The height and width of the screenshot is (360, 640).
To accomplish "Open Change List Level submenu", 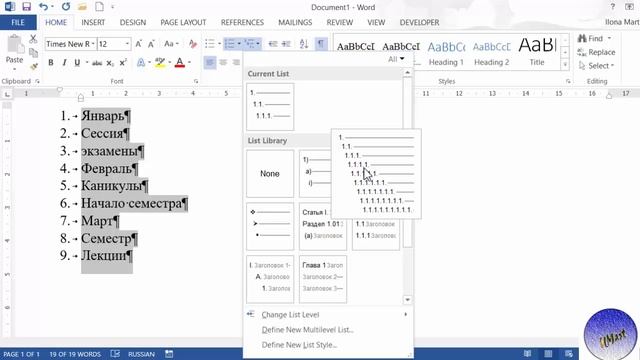I will tap(328, 314).
